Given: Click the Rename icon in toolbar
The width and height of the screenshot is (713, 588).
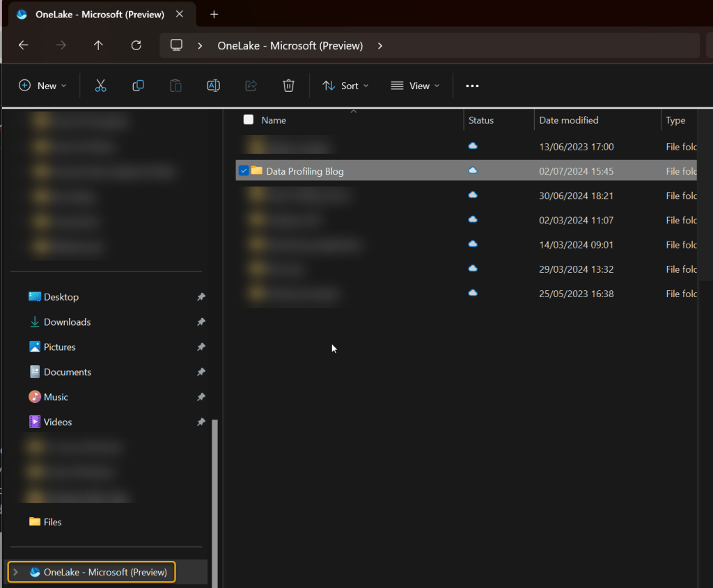Looking at the screenshot, I should tap(213, 86).
